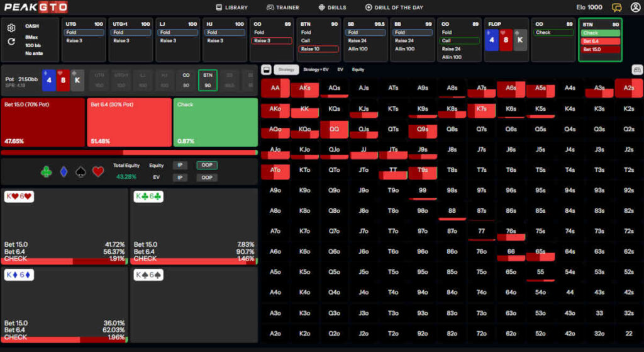Open the settings gear icon
The height and width of the screenshot is (352, 644).
[x=11, y=28]
